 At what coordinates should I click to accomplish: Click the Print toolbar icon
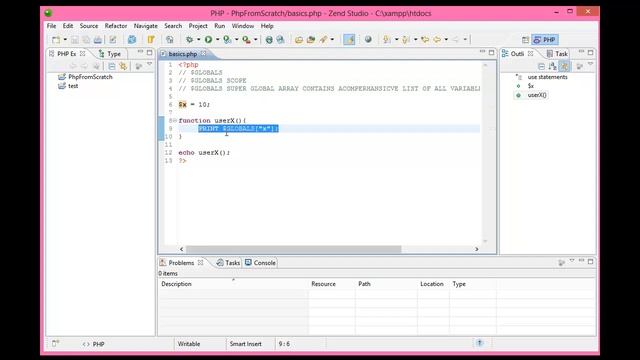(x=98, y=40)
